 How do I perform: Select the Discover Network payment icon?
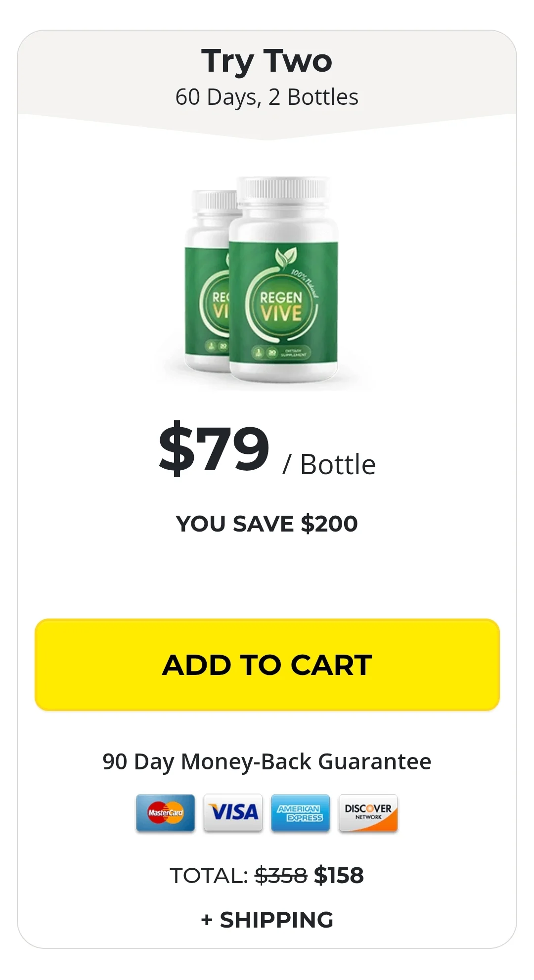click(368, 813)
